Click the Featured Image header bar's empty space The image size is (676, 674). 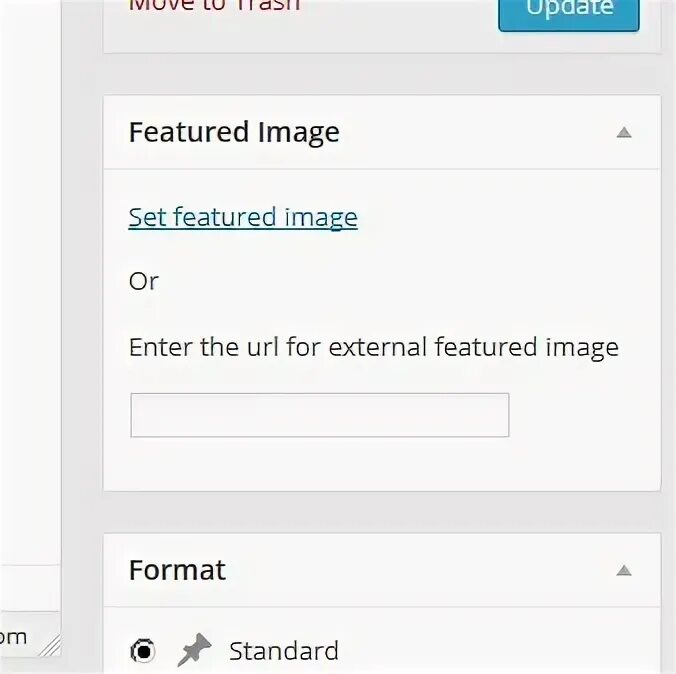coord(474,132)
